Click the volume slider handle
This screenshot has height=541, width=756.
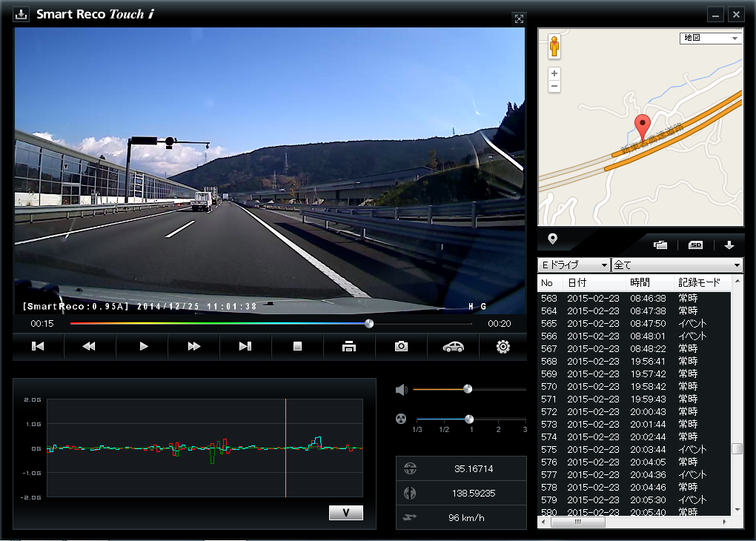click(468, 389)
